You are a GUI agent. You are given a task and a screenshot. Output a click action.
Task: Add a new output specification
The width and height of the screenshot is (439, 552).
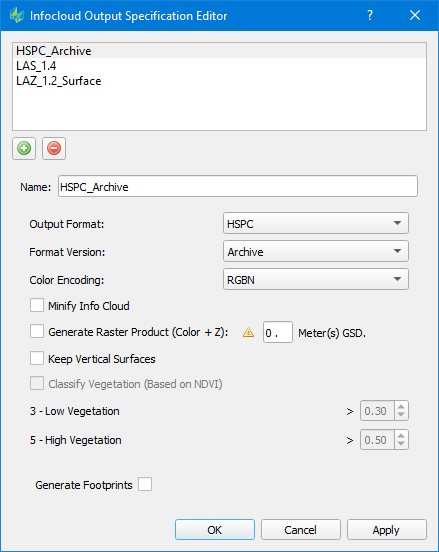pyautogui.click(x=24, y=148)
